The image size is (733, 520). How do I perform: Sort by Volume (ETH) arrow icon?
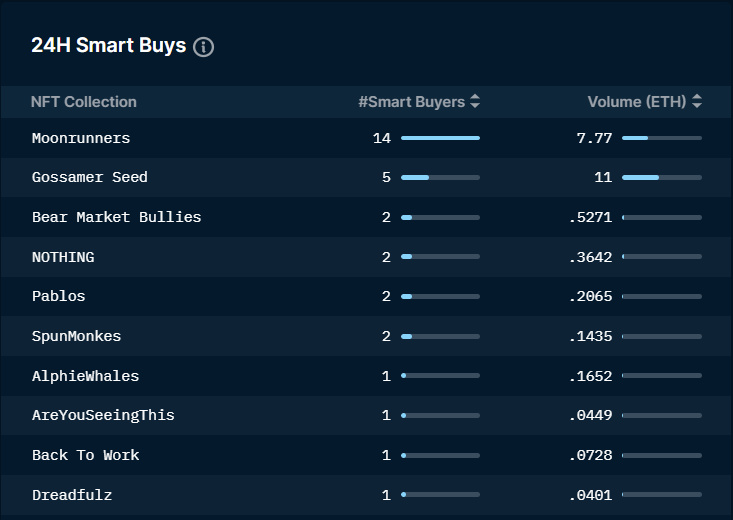[697, 101]
